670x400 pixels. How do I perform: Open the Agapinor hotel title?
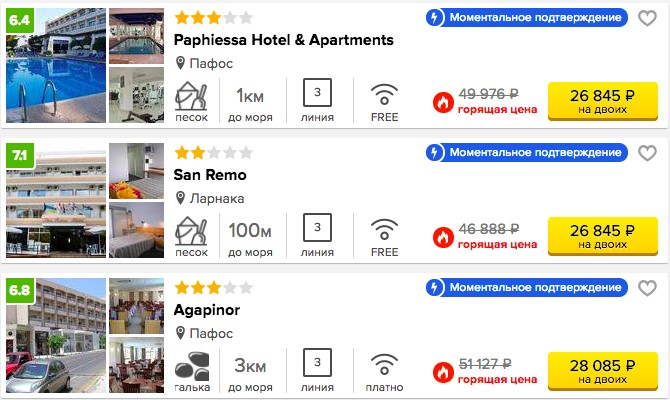coord(207,310)
